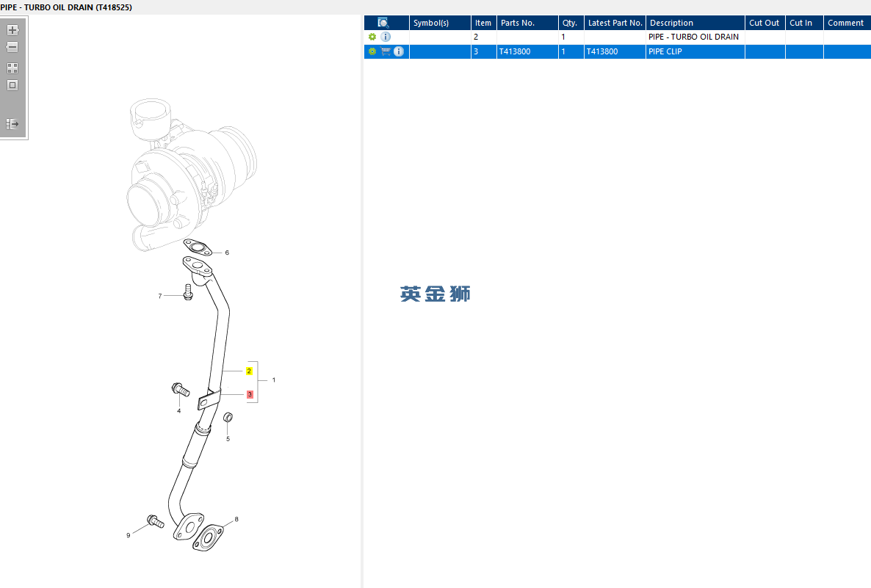The height and width of the screenshot is (588, 871).
Task: Select the PIPE CLIP description cell
Action: click(x=695, y=51)
